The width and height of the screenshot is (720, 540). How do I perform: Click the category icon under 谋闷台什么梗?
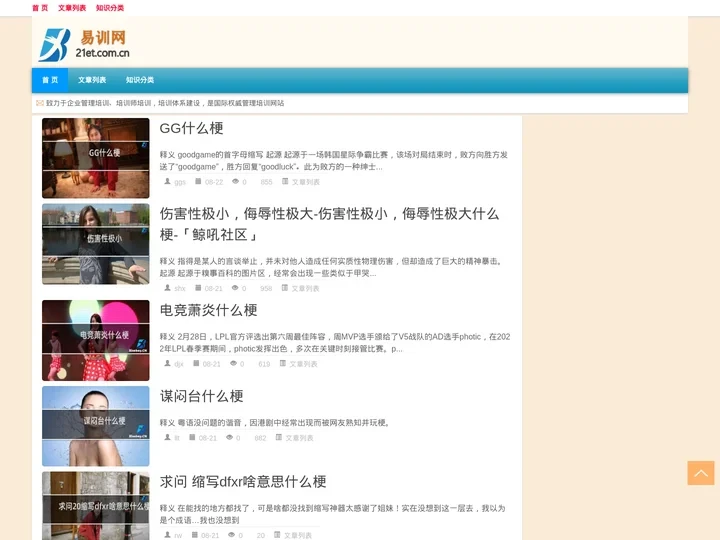pyautogui.click(x=279, y=437)
